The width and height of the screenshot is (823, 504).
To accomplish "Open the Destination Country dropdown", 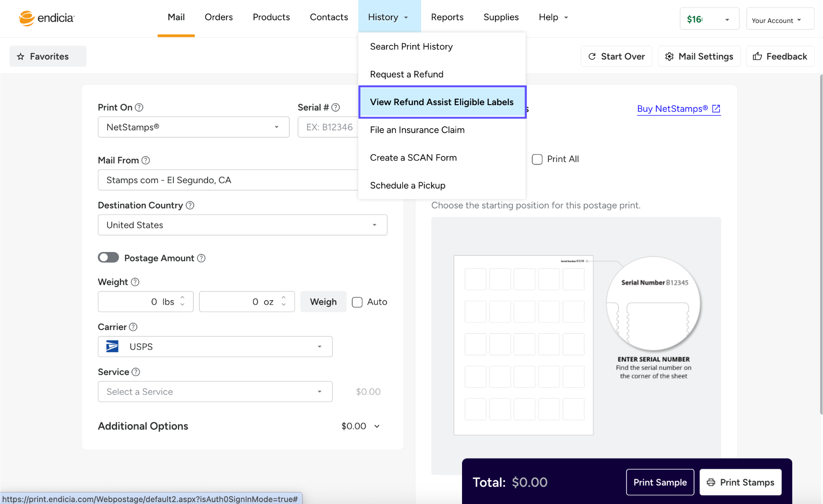I will click(242, 225).
